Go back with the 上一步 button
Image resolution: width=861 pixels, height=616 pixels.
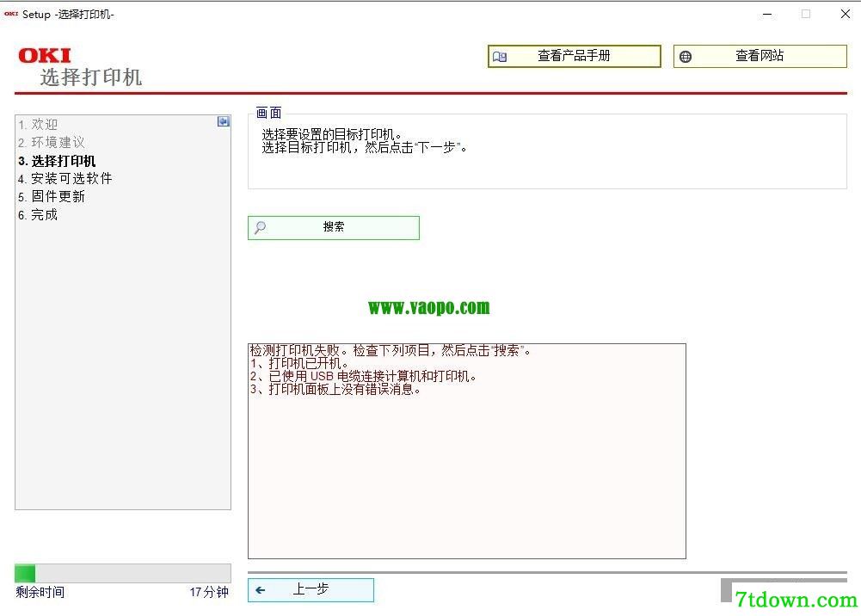[x=311, y=589]
